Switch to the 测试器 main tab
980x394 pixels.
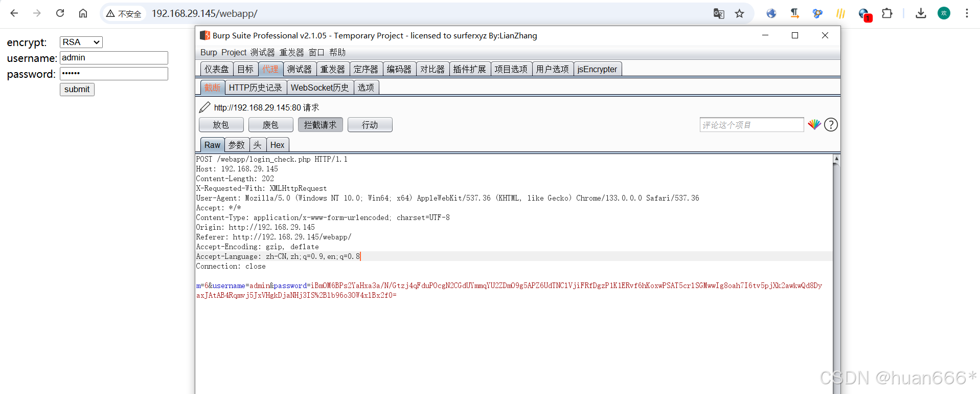pos(299,69)
